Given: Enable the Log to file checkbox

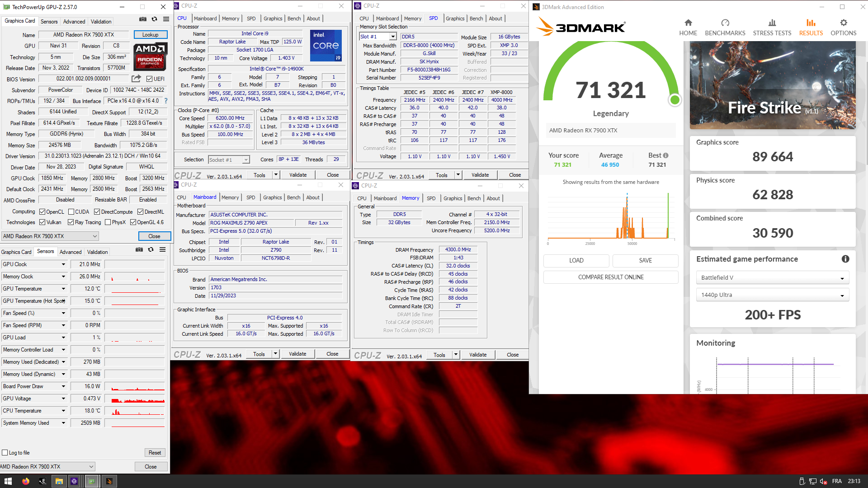Looking at the screenshot, I should click(5, 452).
